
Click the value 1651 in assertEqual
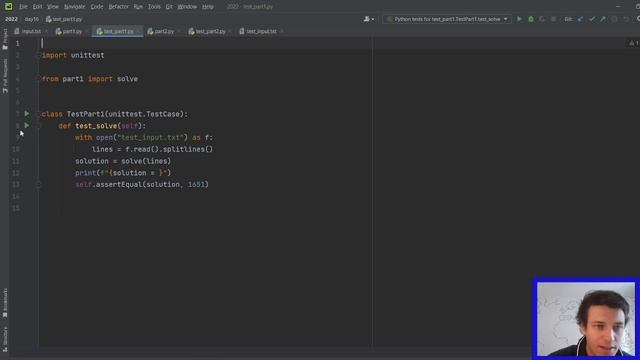click(x=196, y=184)
